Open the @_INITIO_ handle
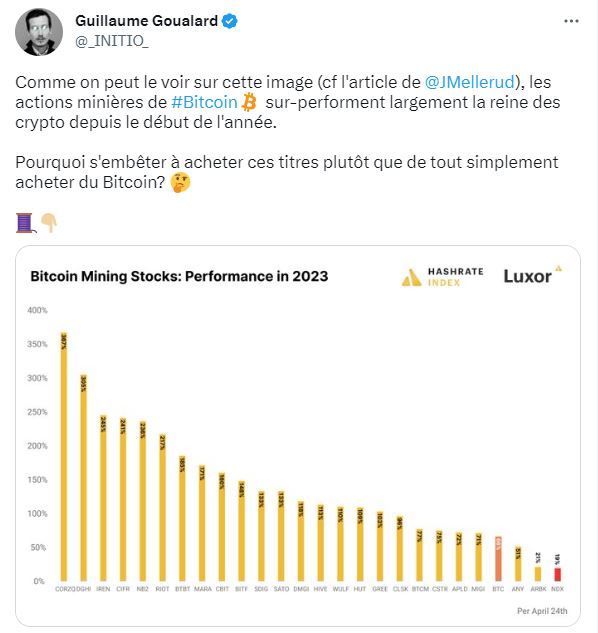This screenshot has height=633, width=598. coord(111,41)
